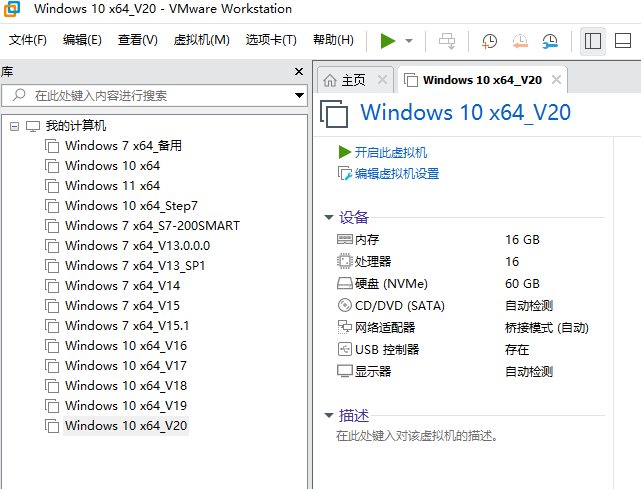Toggle the thumbnail bar view
Image resolution: width=641 pixels, height=489 pixels.
[x=622, y=41]
